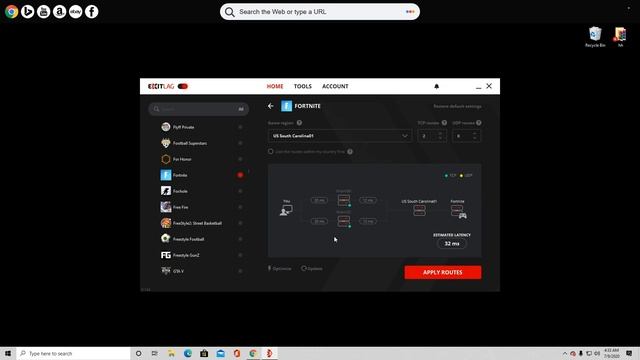640x360 pixels.
Task: Click the Game region help icon
Action: coord(299,123)
